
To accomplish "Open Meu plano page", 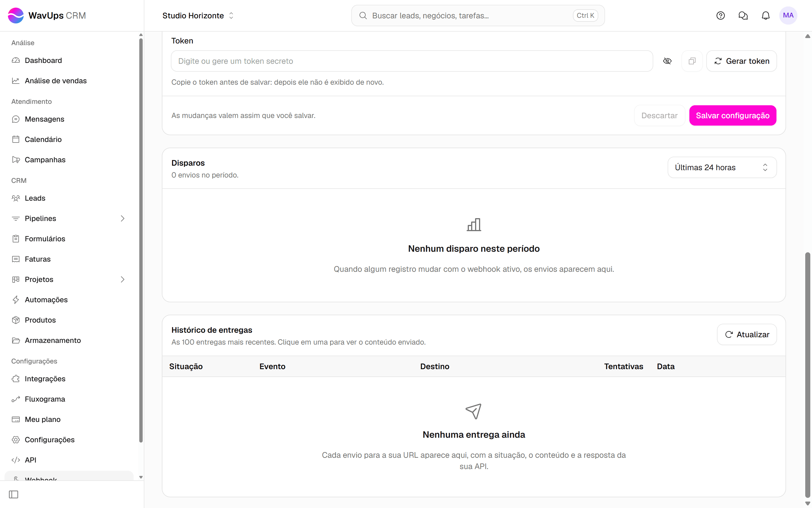I will [x=69, y=419].
